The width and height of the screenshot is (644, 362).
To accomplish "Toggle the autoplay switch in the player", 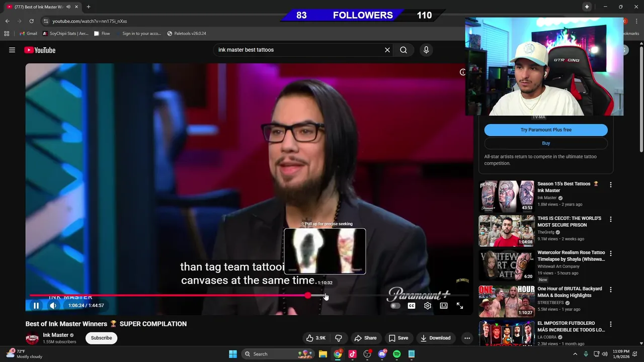I will pyautogui.click(x=395, y=306).
